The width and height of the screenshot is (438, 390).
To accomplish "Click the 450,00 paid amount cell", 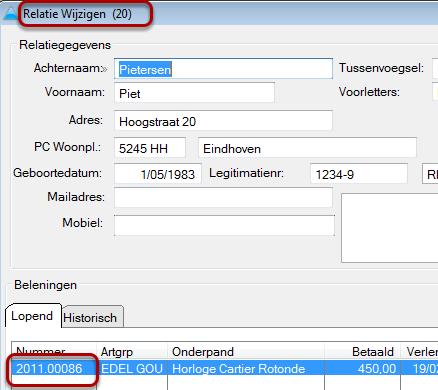I will pyautogui.click(x=363, y=368).
